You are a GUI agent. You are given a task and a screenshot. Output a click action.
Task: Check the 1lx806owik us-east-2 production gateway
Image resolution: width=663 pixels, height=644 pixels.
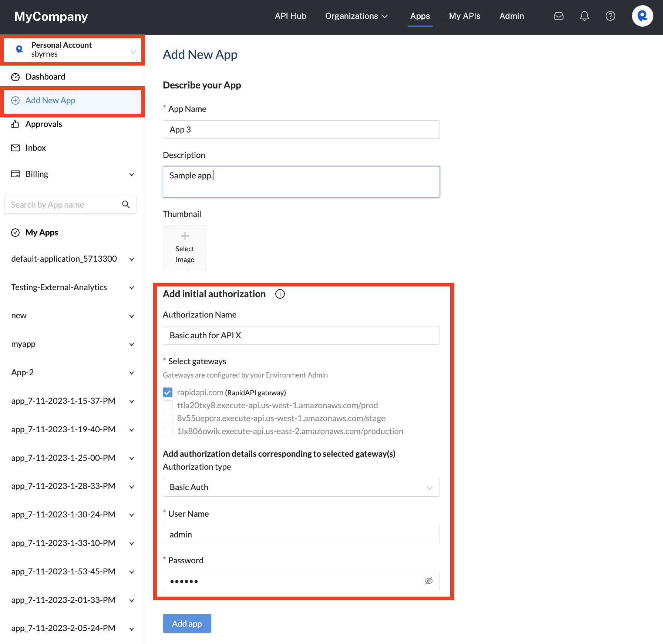[x=168, y=431]
